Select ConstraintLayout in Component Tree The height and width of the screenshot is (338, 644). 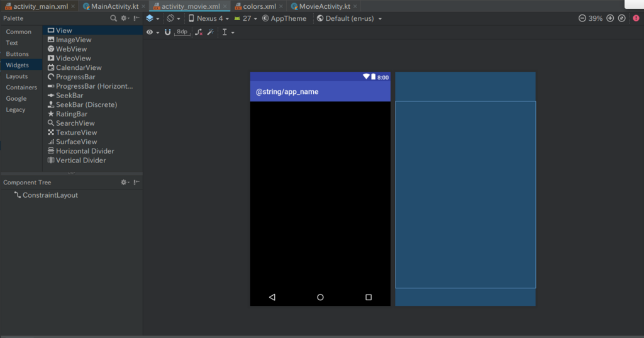46,195
